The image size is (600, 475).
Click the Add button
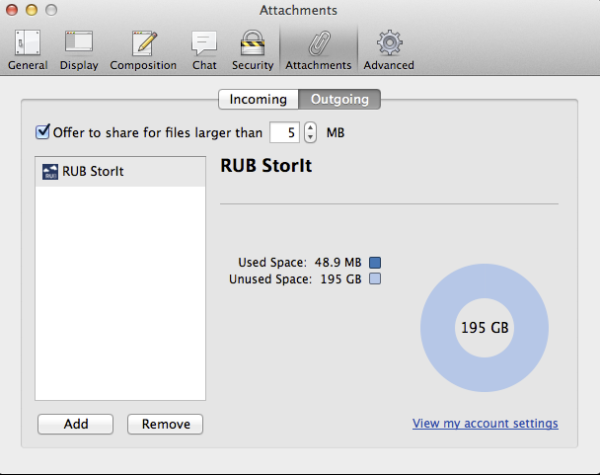tap(76, 424)
